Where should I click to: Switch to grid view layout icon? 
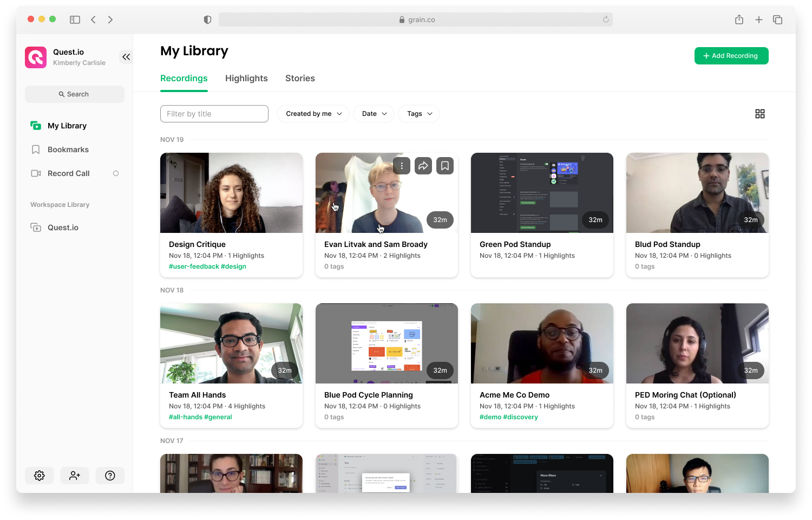click(x=760, y=114)
